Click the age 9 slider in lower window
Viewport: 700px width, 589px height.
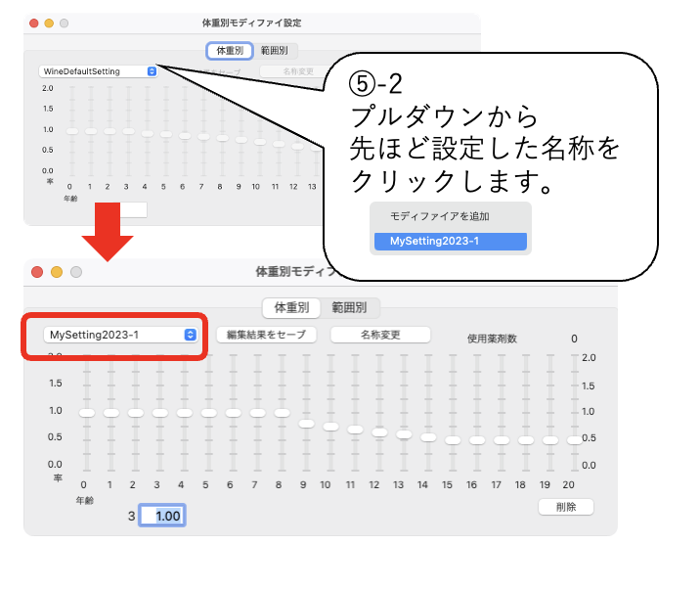pos(306,424)
